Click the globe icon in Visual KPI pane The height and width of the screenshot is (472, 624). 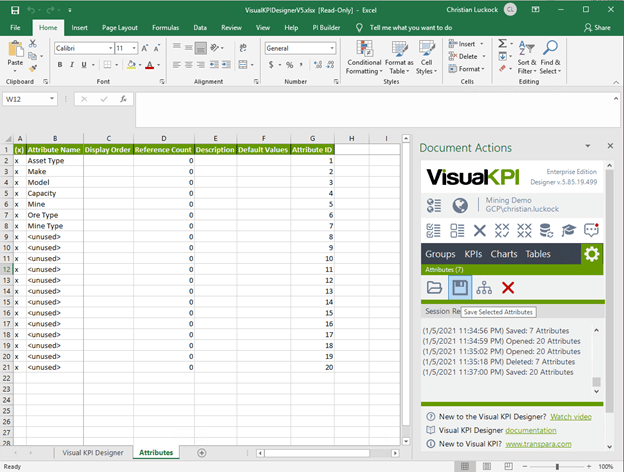pyautogui.click(x=460, y=205)
